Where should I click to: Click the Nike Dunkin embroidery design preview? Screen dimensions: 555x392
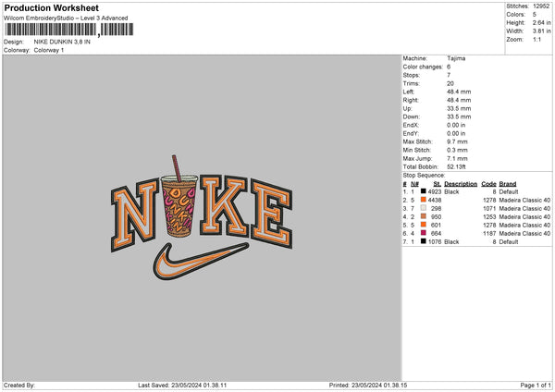tap(202, 217)
